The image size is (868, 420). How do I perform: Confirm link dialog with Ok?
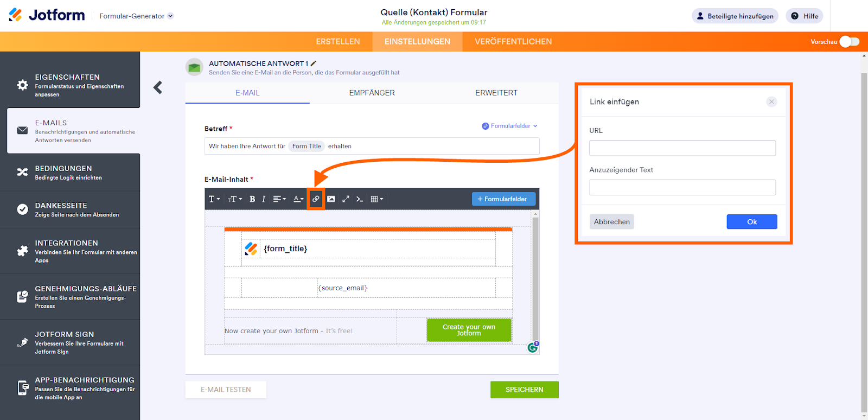tap(752, 222)
